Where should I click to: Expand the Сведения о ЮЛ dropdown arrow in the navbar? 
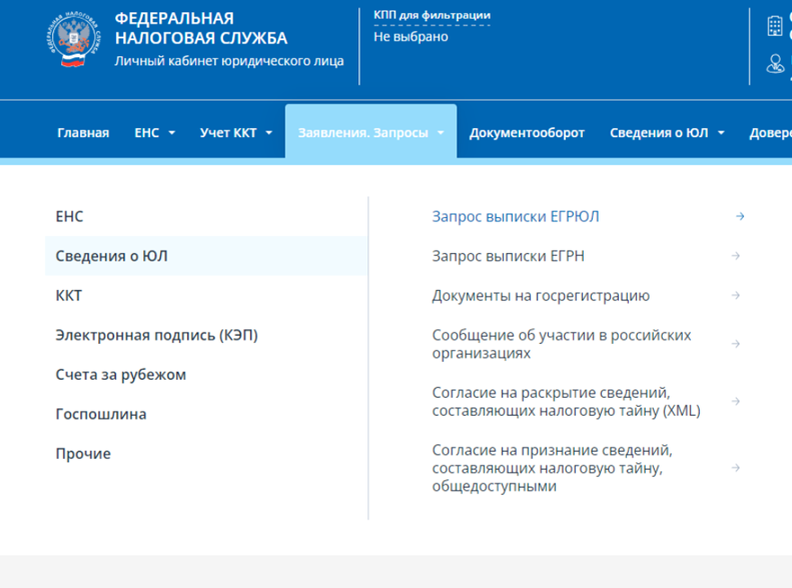(x=721, y=133)
